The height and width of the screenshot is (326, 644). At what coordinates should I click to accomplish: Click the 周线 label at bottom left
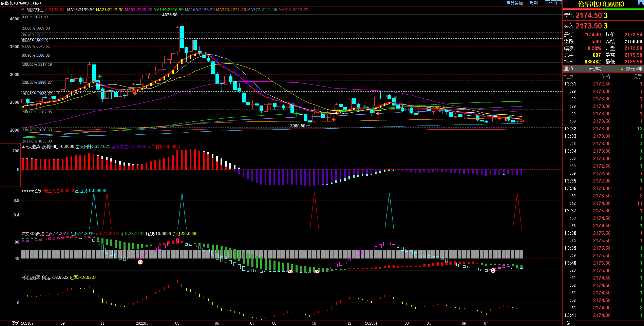click(x=15, y=323)
